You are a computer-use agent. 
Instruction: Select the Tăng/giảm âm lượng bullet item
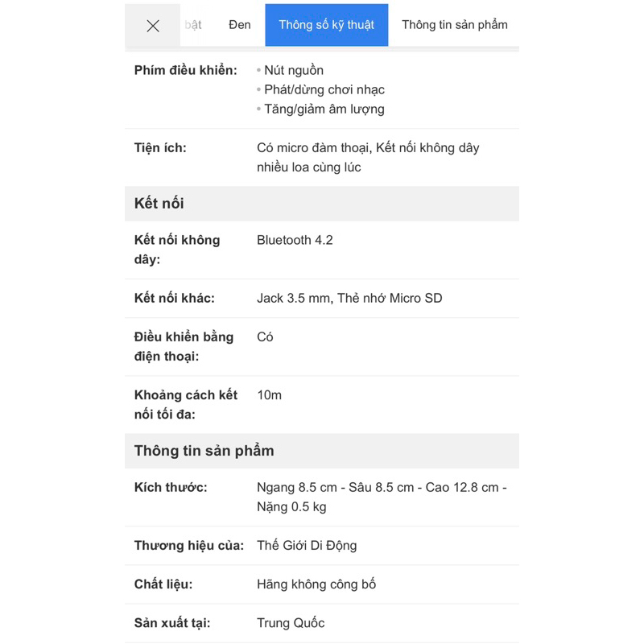coord(324,109)
